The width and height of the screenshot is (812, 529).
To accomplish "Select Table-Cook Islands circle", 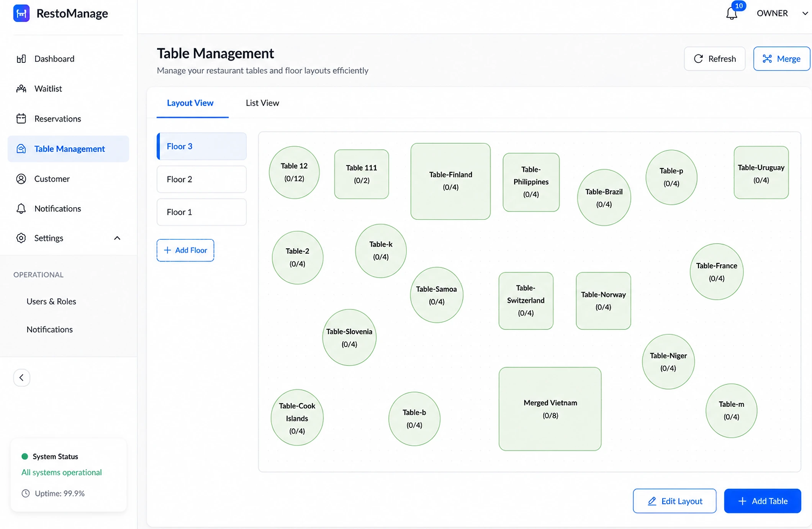I will pyautogui.click(x=297, y=418).
